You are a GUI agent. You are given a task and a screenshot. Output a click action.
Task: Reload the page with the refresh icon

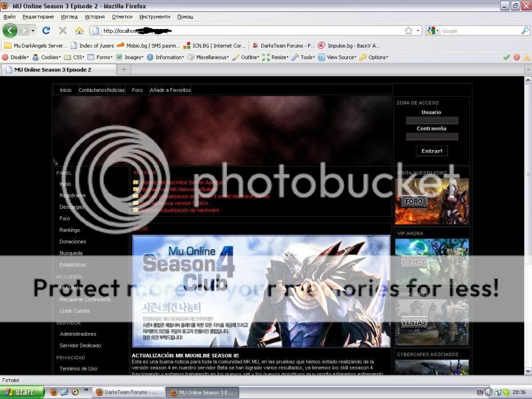coord(46,31)
